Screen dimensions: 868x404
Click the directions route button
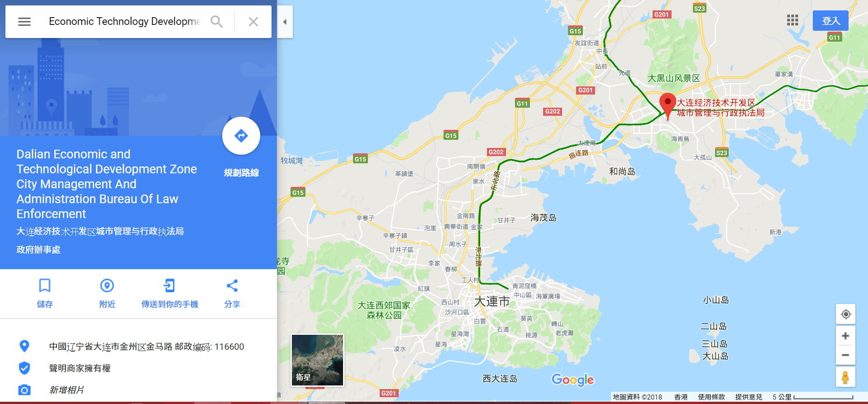click(x=241, y=136)
